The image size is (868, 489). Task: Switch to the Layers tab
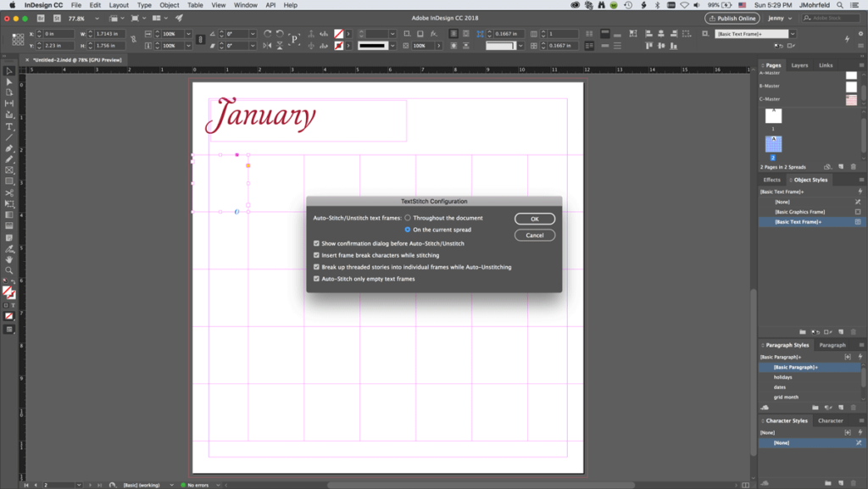(799, 65)
